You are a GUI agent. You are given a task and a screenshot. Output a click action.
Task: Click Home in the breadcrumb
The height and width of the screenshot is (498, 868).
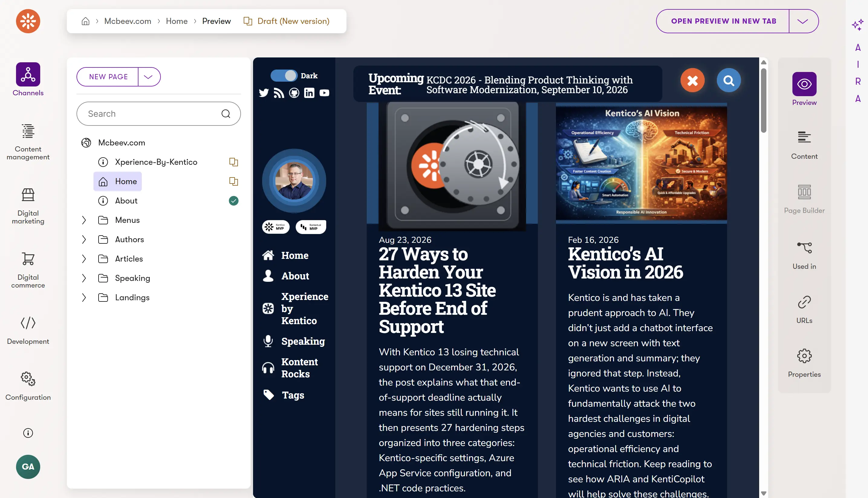177,21
